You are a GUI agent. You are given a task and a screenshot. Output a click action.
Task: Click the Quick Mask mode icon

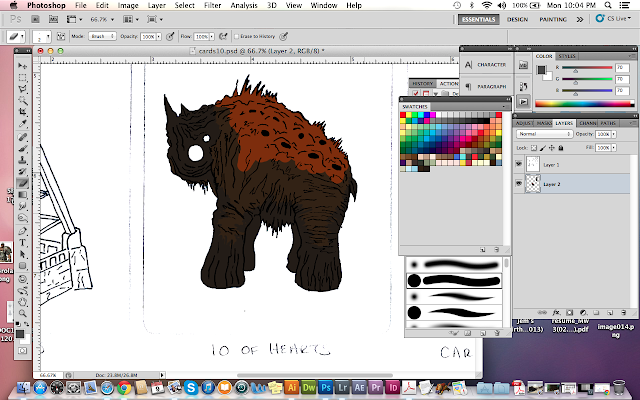tap(22, 351)
